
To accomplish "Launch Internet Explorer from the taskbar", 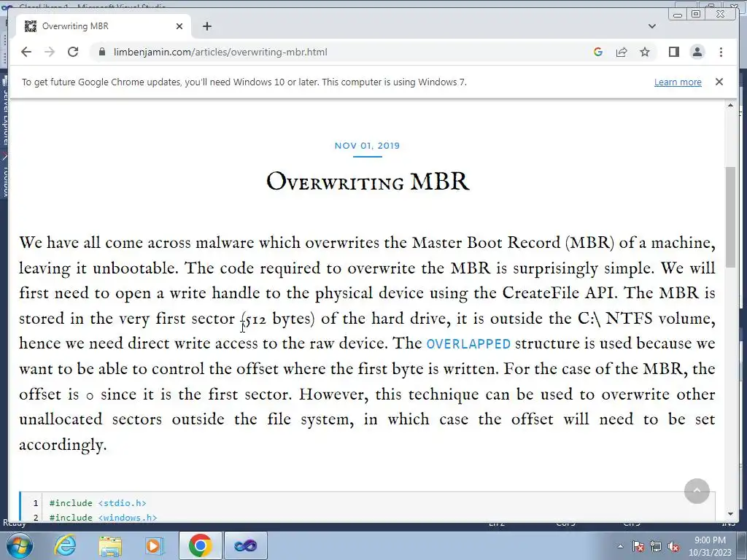I will point(64,545).
